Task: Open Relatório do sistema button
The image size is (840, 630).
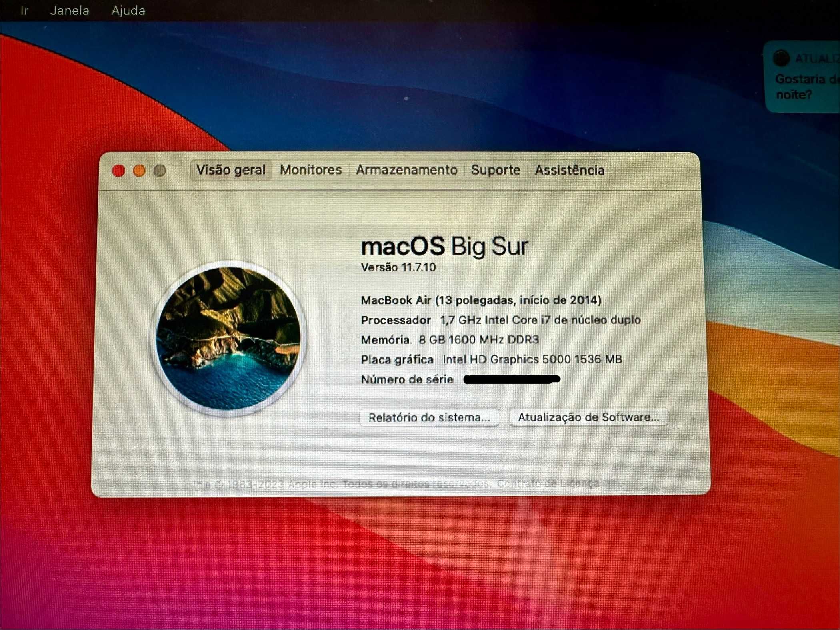Action: pos(429,417)
